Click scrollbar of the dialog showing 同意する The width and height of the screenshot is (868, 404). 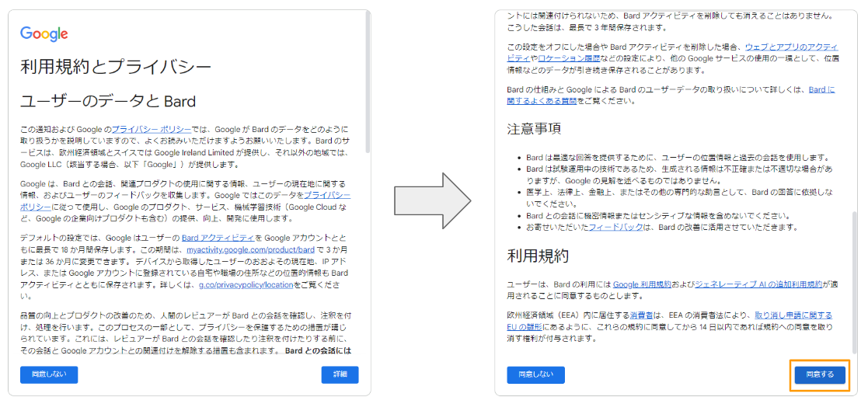tap(854, 282)
